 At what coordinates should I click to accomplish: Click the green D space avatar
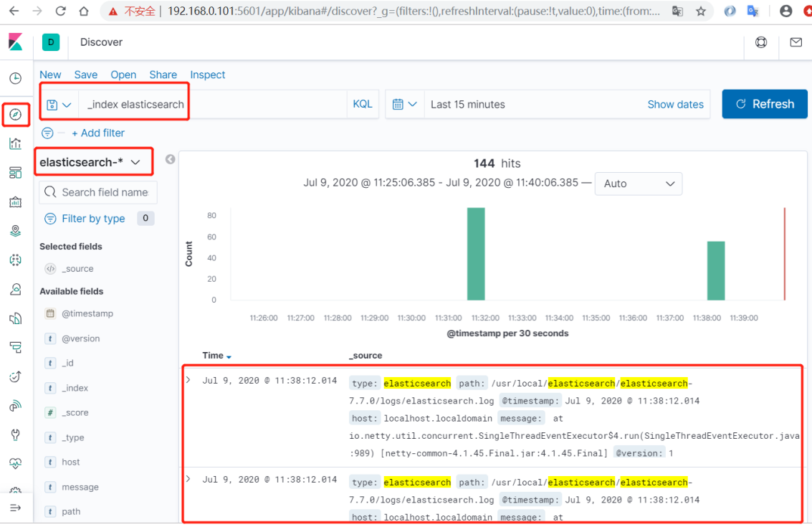[51, 42]
